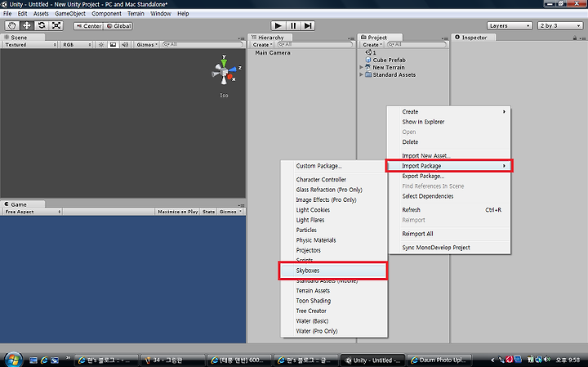588x367 pixels.
Task: Click the Hierarchy search field
Action: 315,44
